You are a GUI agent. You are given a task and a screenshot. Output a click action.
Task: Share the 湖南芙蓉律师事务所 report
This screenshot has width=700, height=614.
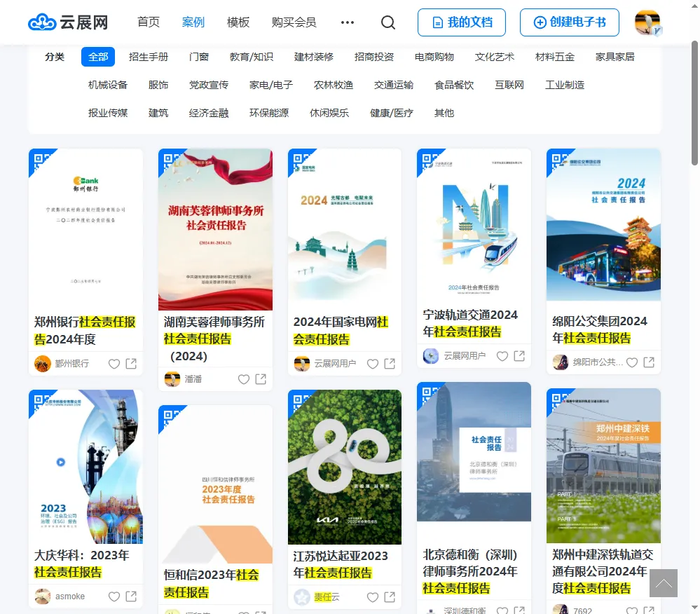pos(261,378)
